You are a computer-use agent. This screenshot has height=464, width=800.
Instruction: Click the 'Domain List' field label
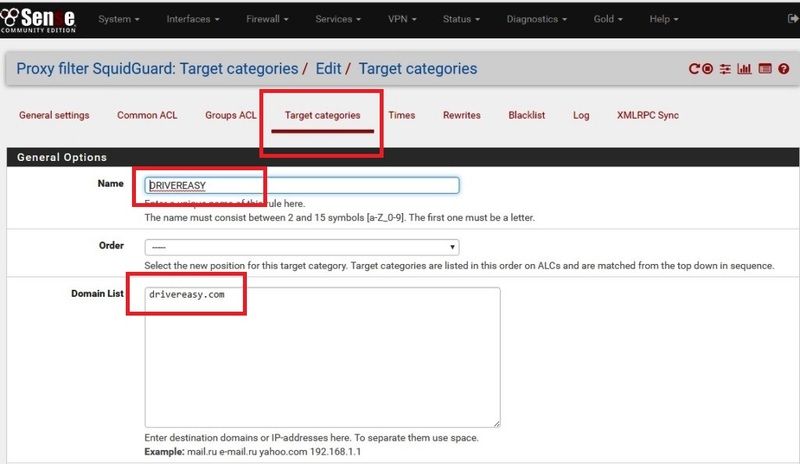(x=97, y=294)
